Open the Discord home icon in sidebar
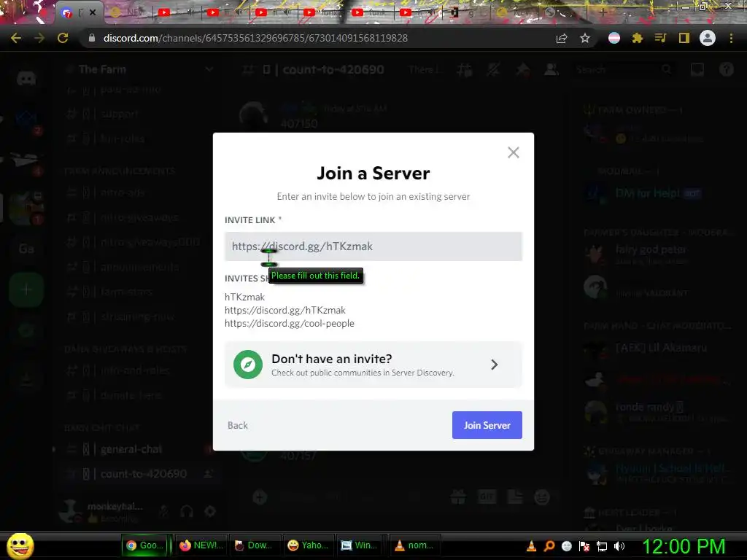 click(26, 78)
